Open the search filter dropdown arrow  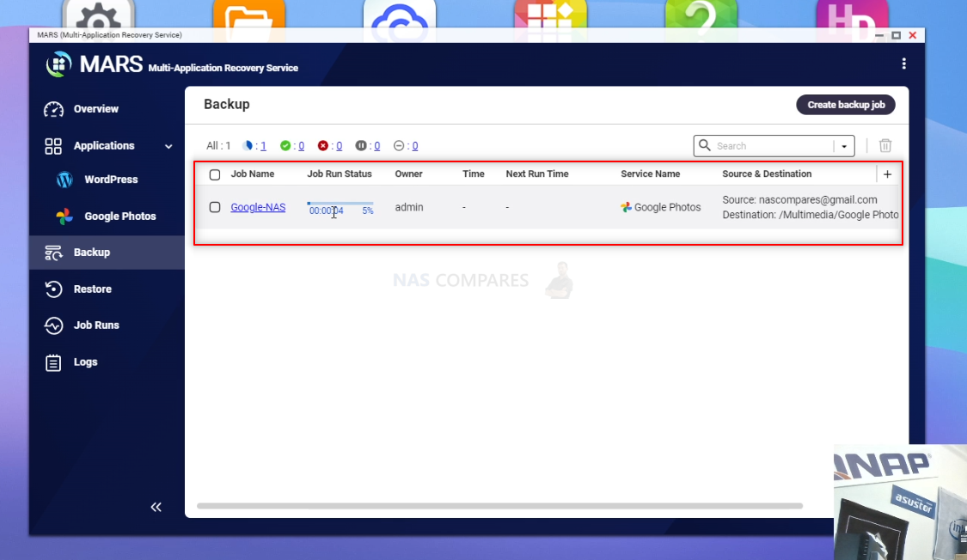[x=844, y=147]
